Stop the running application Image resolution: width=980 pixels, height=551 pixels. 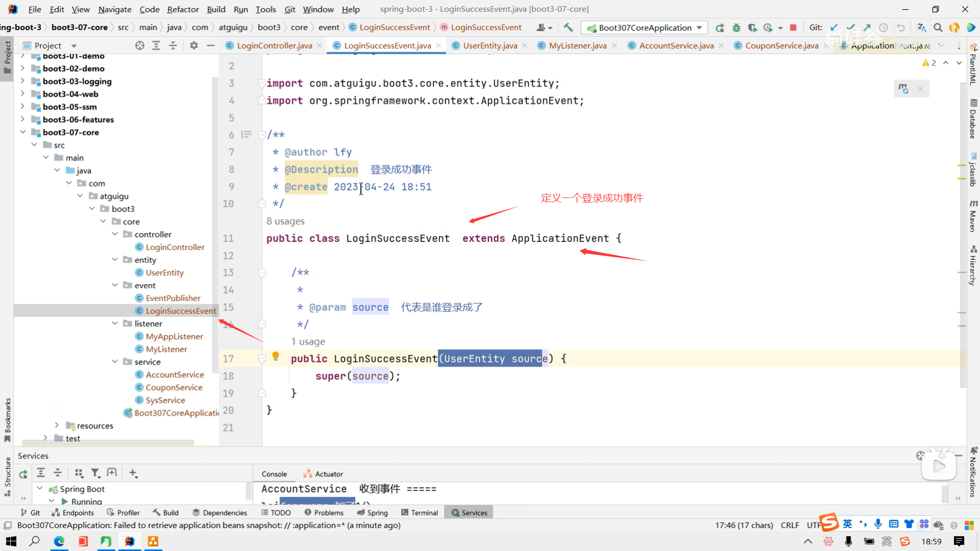point(793,28)
